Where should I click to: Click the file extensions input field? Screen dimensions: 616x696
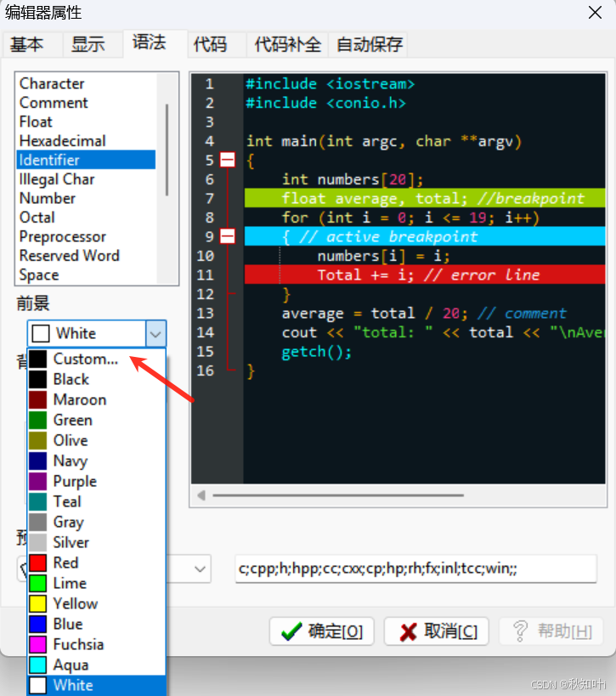pyautogui.click(x=415, y=569)
